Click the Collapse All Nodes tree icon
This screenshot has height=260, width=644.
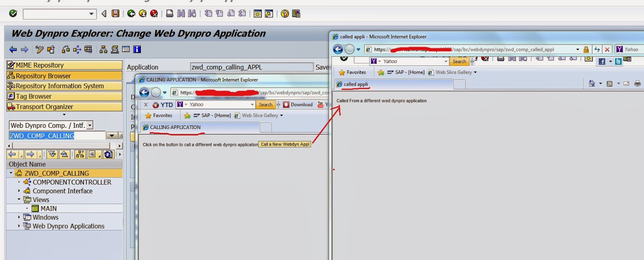[x=64, y=154]
